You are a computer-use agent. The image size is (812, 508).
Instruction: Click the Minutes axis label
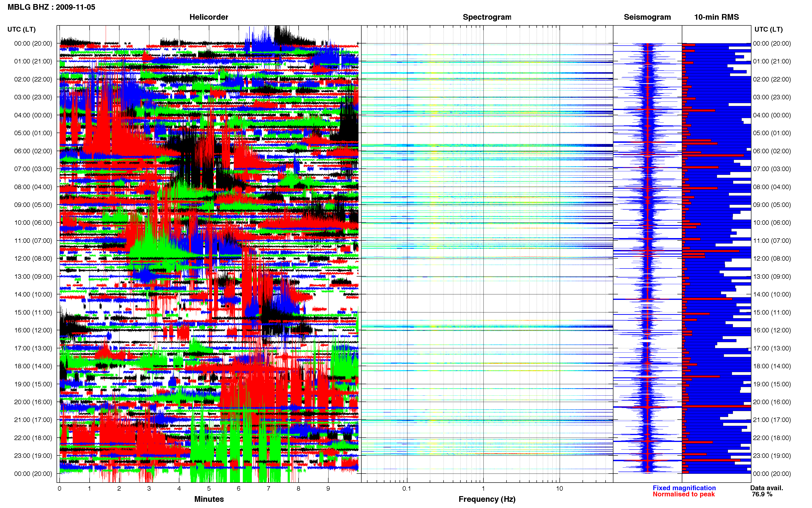(209, 499)
